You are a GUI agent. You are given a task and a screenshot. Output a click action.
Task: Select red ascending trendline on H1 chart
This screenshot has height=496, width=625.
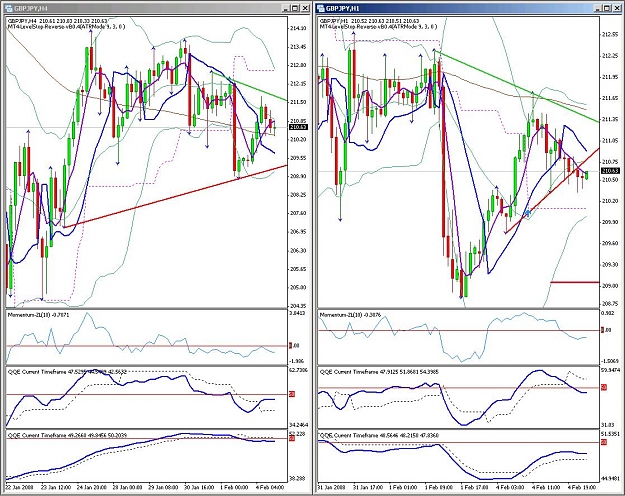click(x=552, y=190)
